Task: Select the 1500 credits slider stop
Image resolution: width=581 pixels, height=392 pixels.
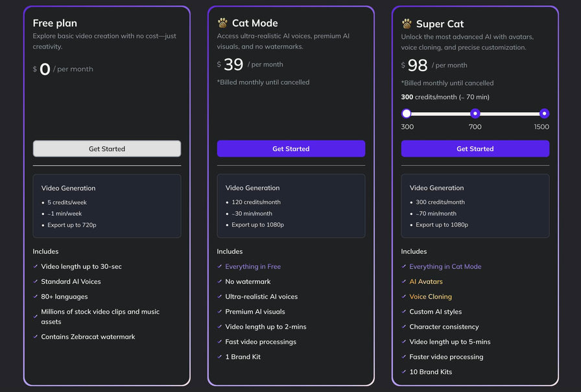Action: tap(544, 113)
